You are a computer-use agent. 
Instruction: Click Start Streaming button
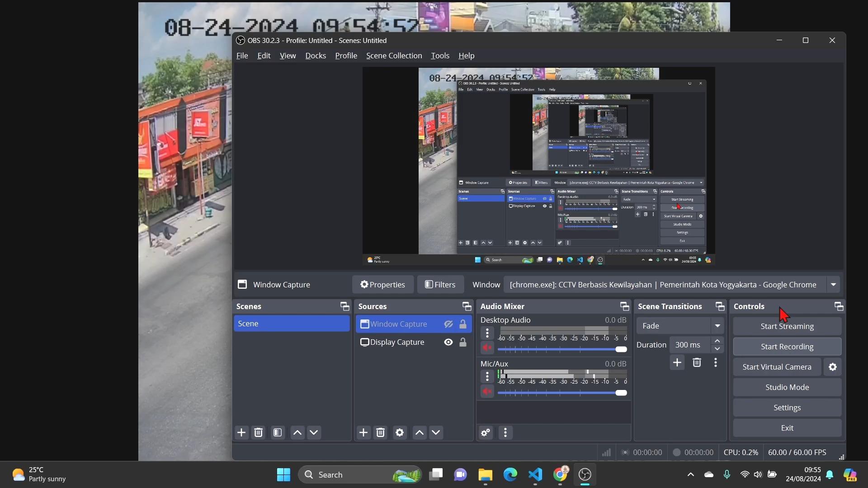[x=787, y=326]
